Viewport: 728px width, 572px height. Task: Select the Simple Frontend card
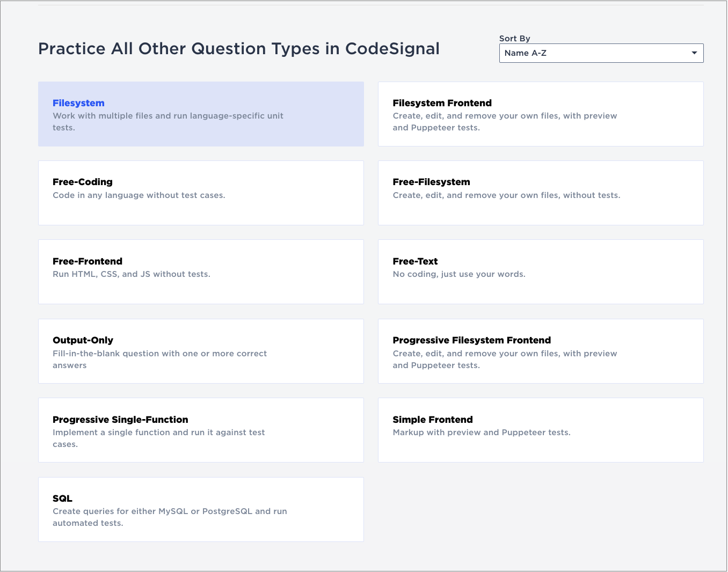[541, 430]
